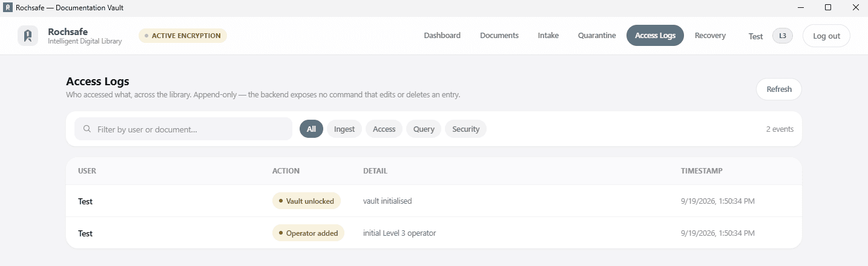Click the '2 events' counter text
The image size is (868, 266).
click(x=780, y=129)
